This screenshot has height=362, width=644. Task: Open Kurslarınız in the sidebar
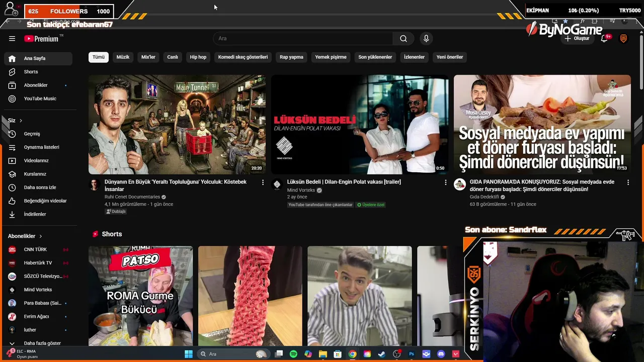coord(38,174)
